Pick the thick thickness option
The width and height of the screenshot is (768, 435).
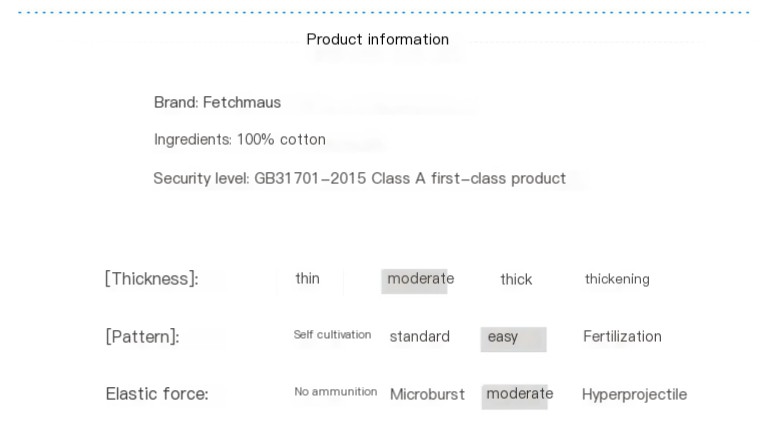(x=516, y=280)
